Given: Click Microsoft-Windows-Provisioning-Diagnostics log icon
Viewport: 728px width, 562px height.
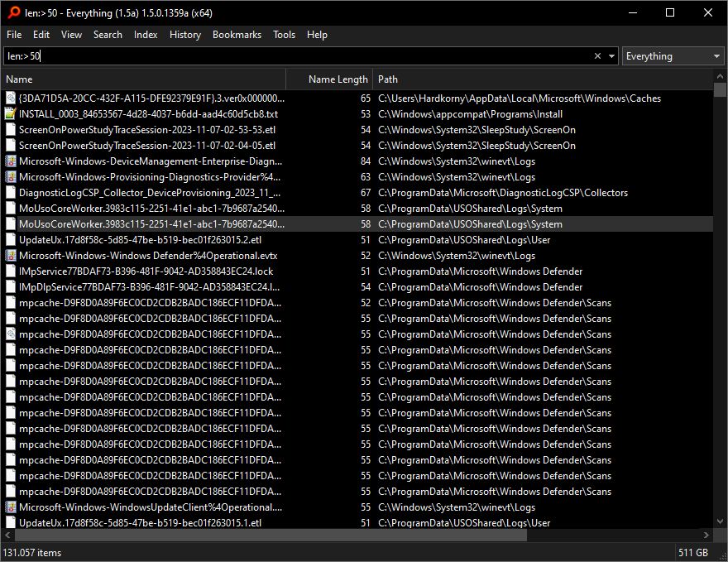Looking at the screenshot, I should (11, 177).
